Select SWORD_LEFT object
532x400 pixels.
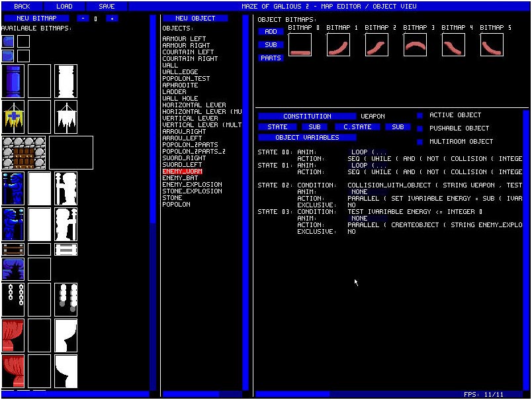[182, 165]
